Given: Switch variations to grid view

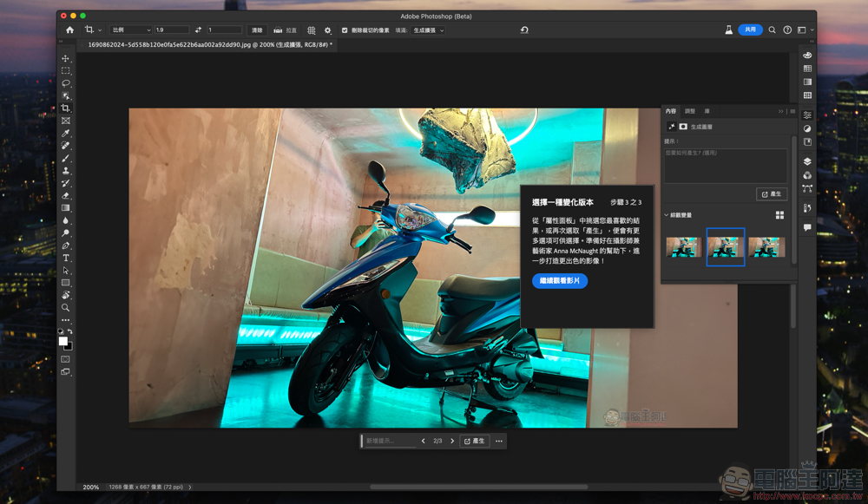Looking at the screenshot, I should [x=779, y=214].
